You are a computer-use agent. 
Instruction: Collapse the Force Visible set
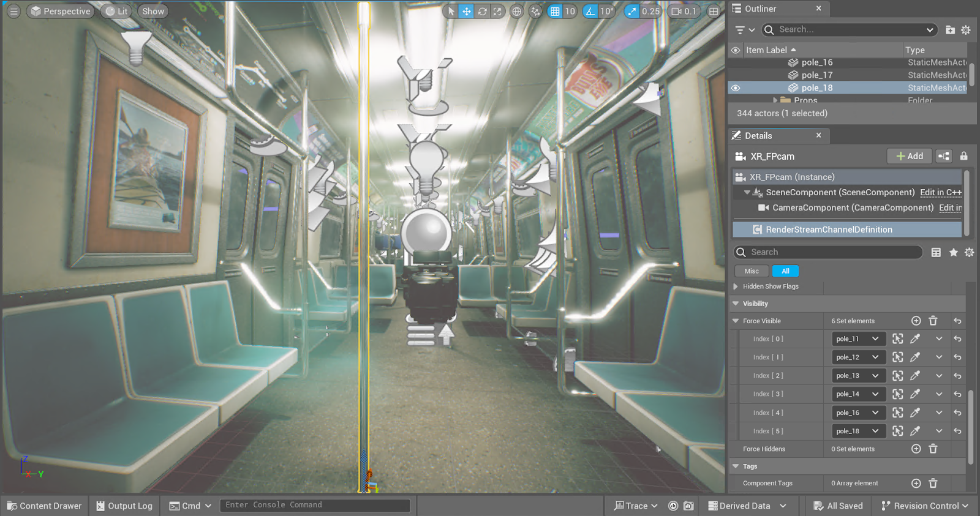pyautogui.click(x=736, y=321)
